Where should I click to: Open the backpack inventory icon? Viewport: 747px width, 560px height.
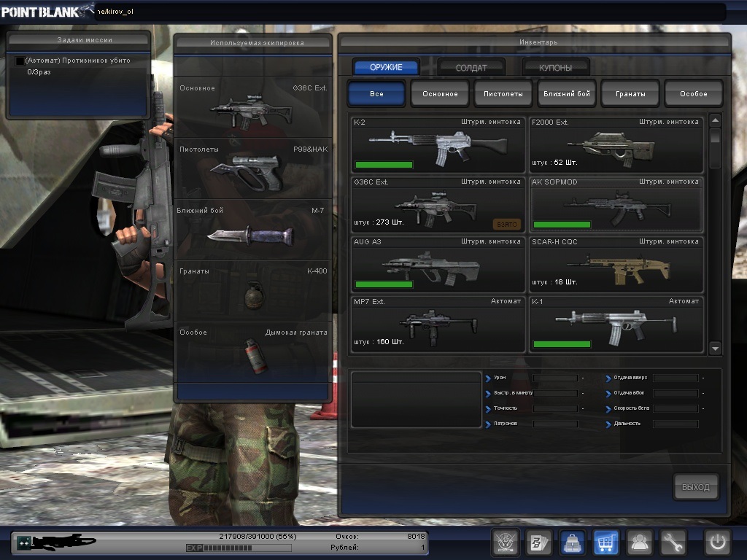(x=572, y=542)
